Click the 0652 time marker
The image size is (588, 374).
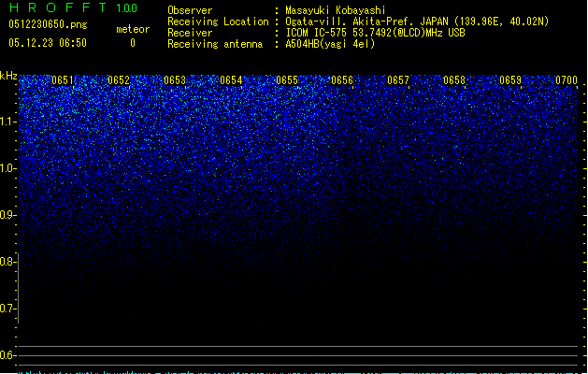click(119, 80)
